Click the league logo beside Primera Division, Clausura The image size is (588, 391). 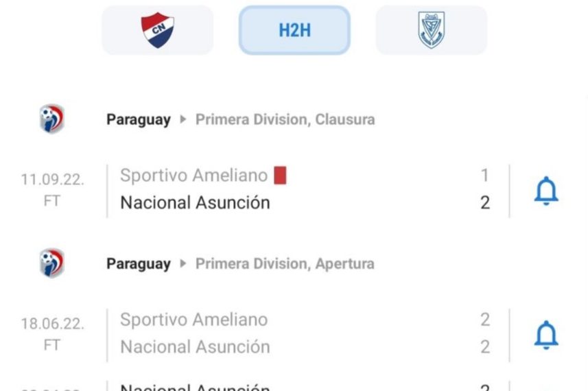point(51,119)
